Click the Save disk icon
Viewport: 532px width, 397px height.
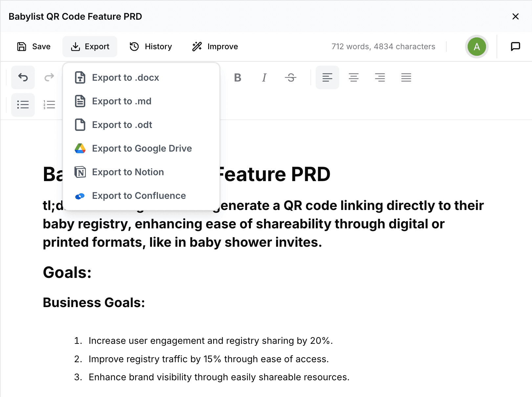point(21,46)
